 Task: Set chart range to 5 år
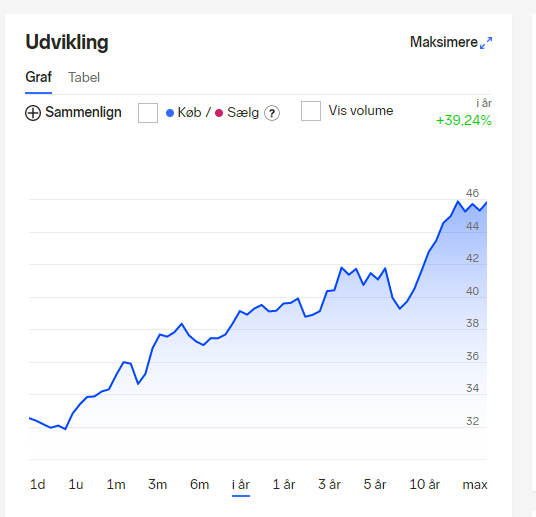(375, 485)
